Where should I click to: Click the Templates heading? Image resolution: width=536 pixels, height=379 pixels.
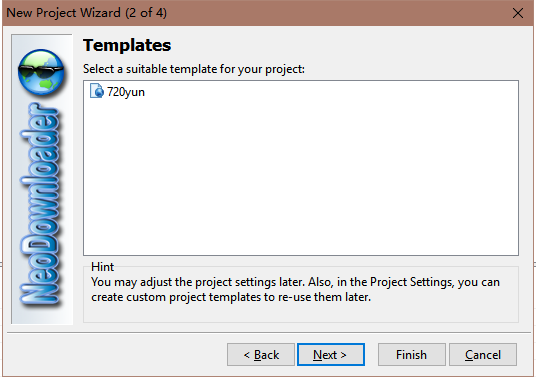click(127, 45)
